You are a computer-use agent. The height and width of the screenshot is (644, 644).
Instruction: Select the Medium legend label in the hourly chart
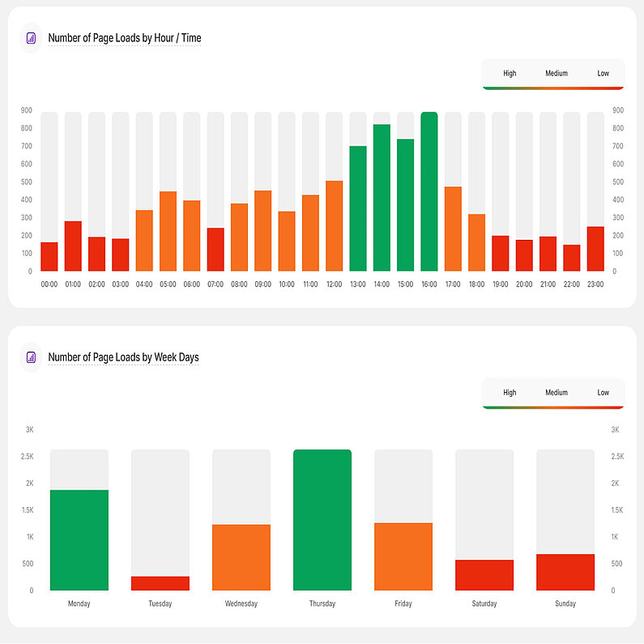[556, 74]
